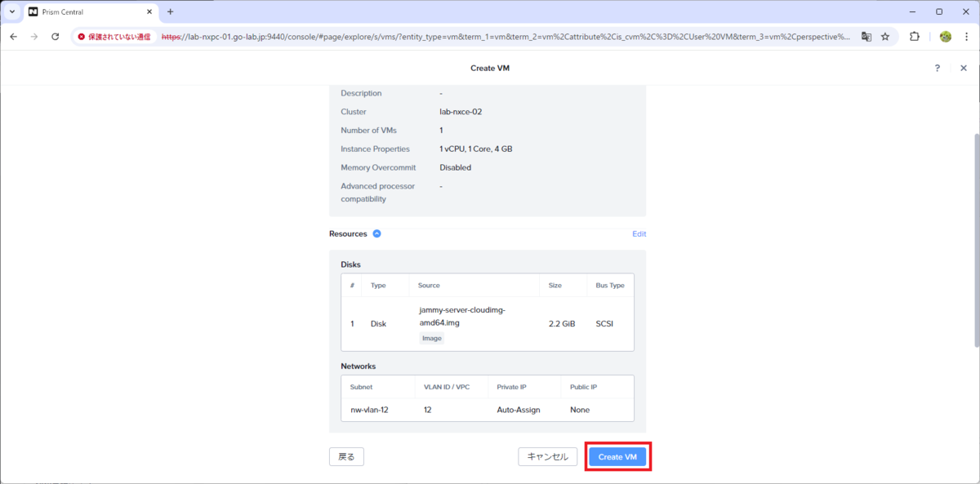The image size is (980, 484).
Task: Open the help question mark icon
Action: click(x=938, y=69)
